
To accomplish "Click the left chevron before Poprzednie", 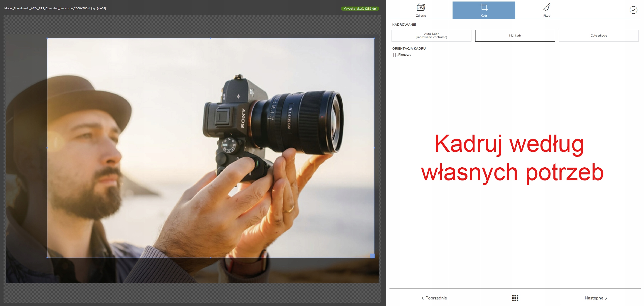I will (x=423, y=298).
